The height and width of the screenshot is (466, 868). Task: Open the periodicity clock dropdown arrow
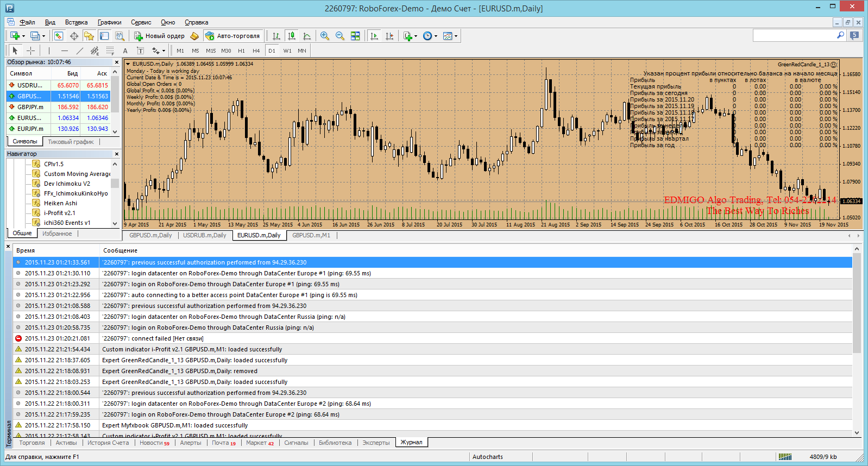(436, 36)
